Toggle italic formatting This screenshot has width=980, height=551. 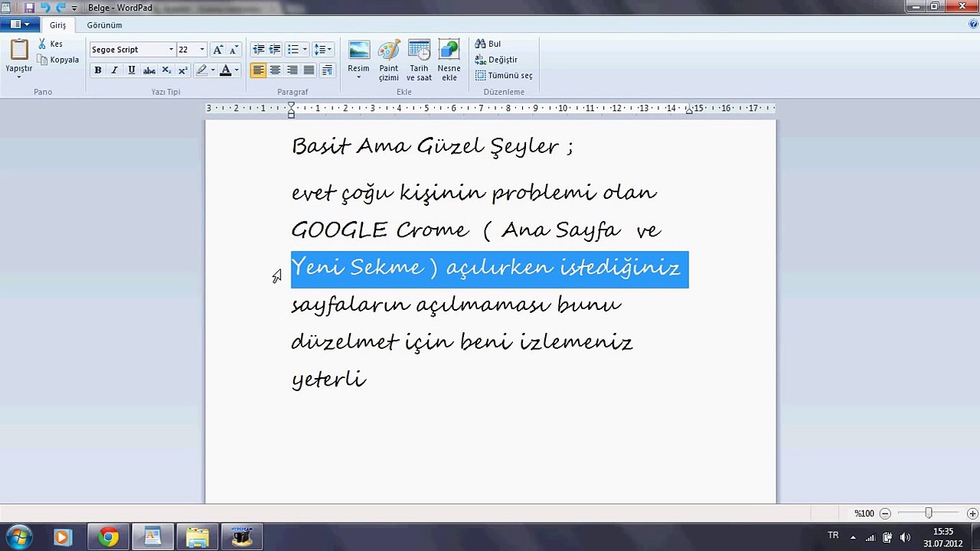pos(115,70)
